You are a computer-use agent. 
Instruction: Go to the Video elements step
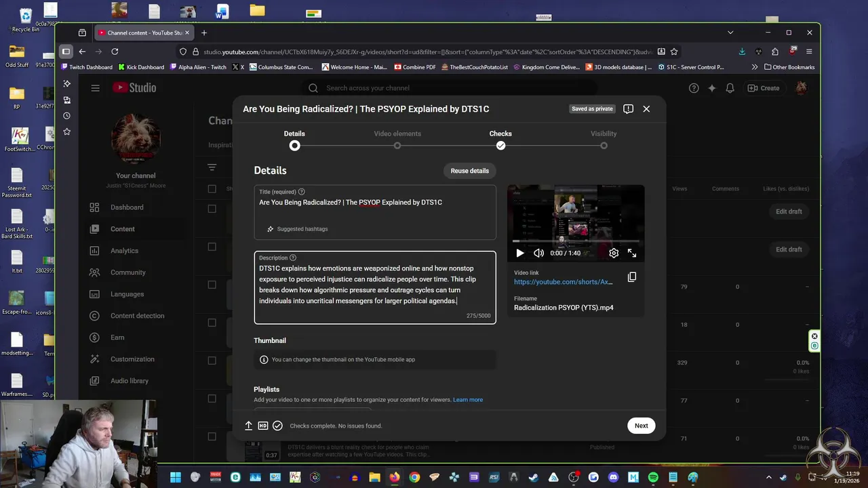coord(397,140)
